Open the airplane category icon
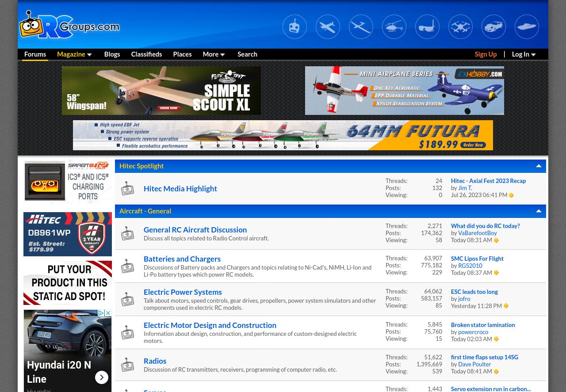Image resolution: width=566 pixels, height=392 pixels. click(x=328, y=27)
